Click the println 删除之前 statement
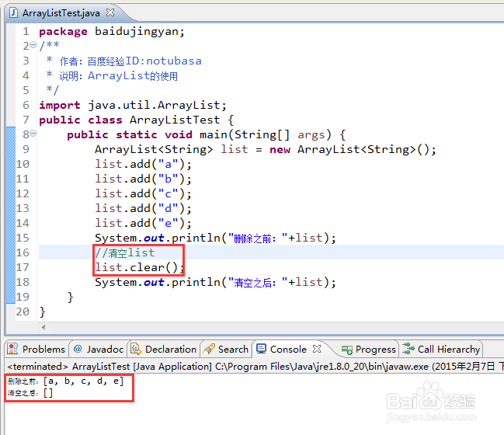The height and width of the screenshot is (435, 504). pos(215,238)
